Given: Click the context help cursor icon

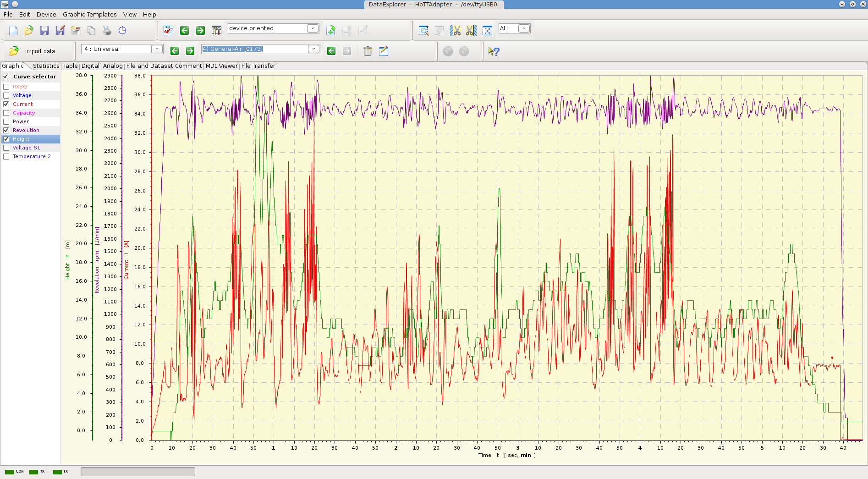Looking at the screenshot, I should point(494,51).
